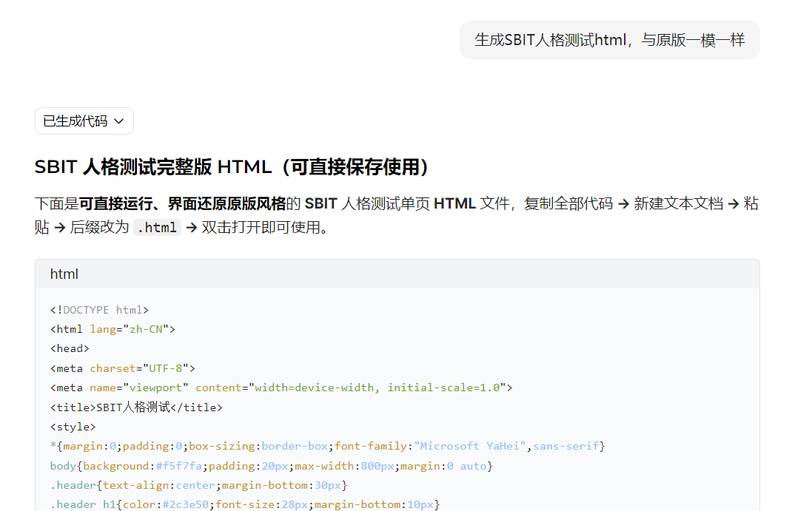Screen dimensions: 812x511
Task: Select the user message bubble about SBIT
Action: (x=609, y=40)
